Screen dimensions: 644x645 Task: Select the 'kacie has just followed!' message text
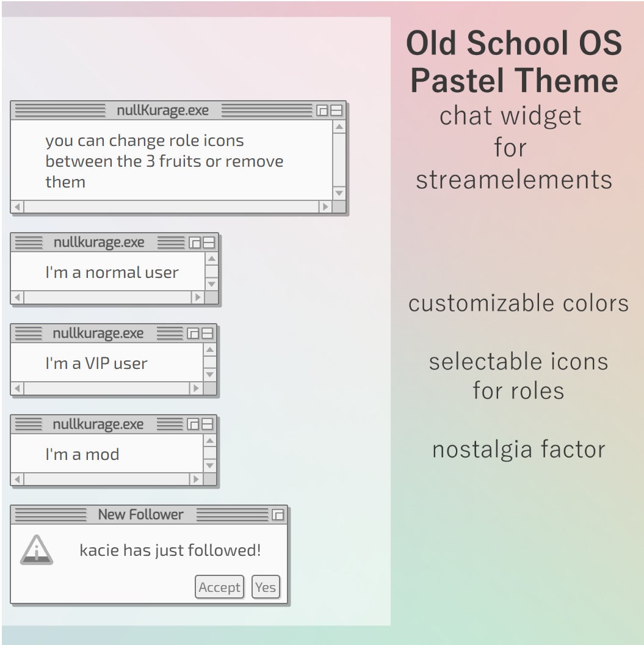(171, 550)
